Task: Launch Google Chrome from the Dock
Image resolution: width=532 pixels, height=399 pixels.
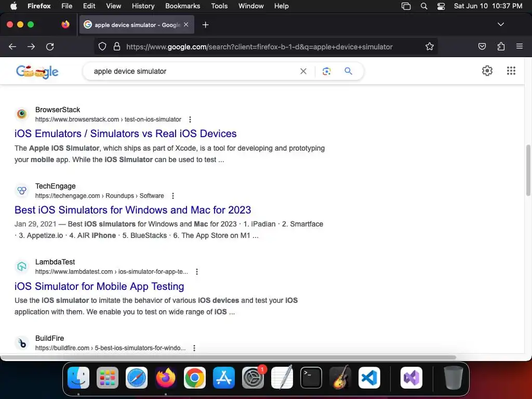Action: tap(195, 378)
